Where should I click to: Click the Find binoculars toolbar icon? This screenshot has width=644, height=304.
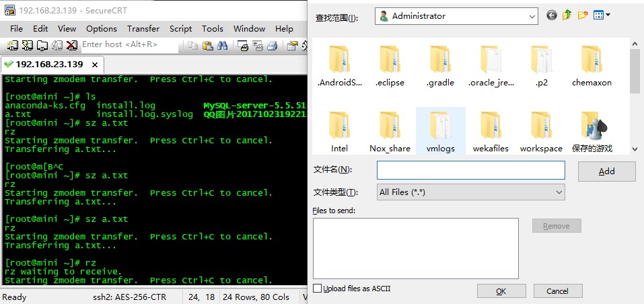[x=222, y=46]
